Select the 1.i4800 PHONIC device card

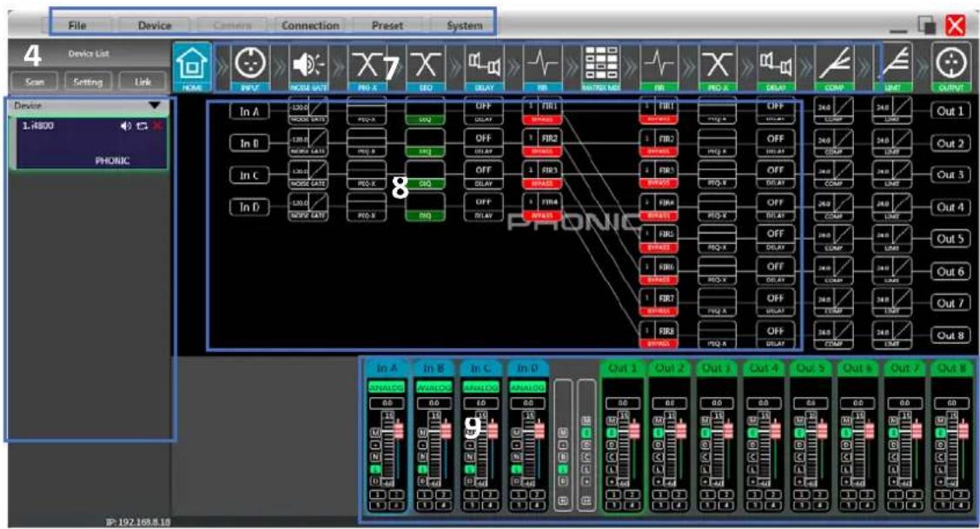coord(90,143)
